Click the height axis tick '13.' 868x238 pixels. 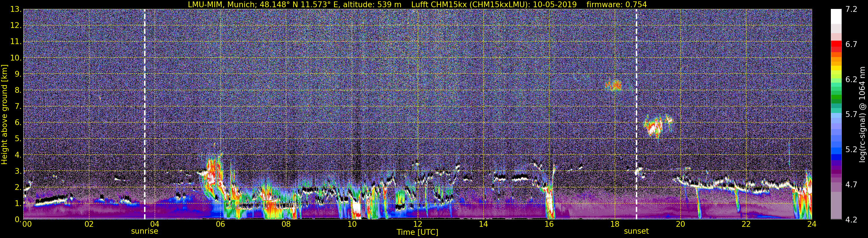click(x=16, y=9)
